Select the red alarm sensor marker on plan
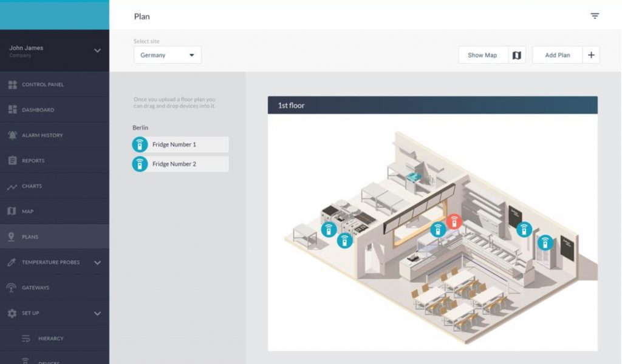Image resolution: width=622 pixels, height=364 pixels. tap(454, 221)
